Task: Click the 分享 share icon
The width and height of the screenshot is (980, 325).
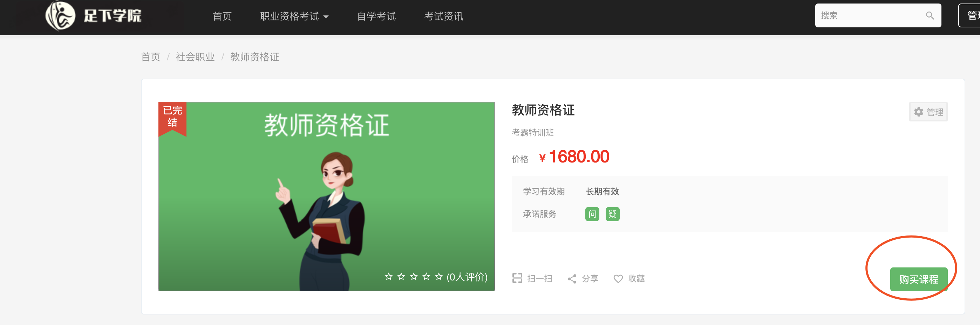Action: pyautogui.click(x=572, y=279)
